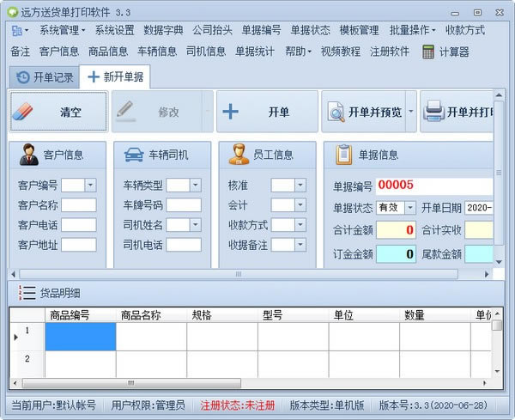Open the 系统管理 menu
Image resolution: width=515 pixels, height=420 pixels.
63,30
